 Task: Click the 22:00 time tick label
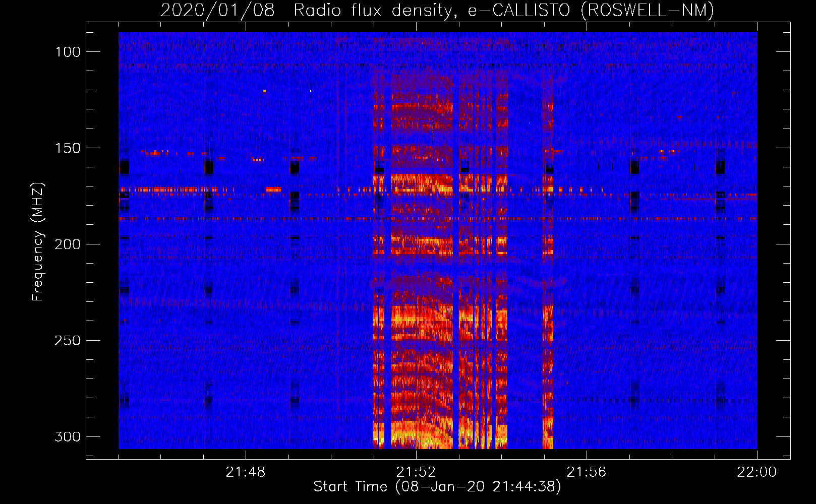coord(757,472)
